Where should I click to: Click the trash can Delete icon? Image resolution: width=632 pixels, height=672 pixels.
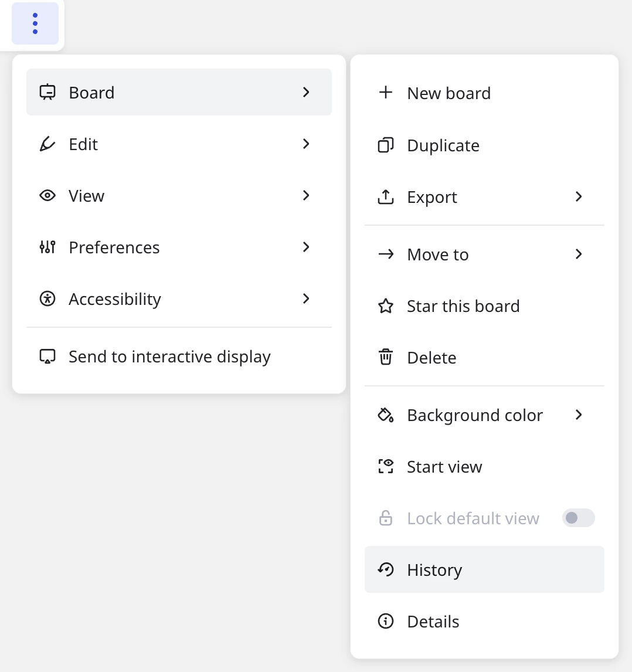point(386,357)
